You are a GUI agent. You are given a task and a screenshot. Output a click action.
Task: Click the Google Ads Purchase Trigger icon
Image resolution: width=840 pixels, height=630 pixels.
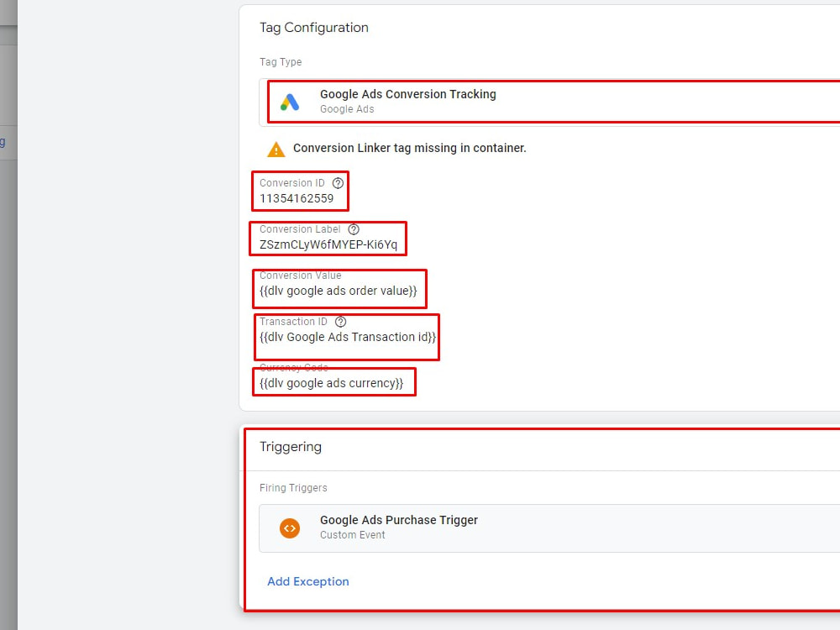(289, 528)
